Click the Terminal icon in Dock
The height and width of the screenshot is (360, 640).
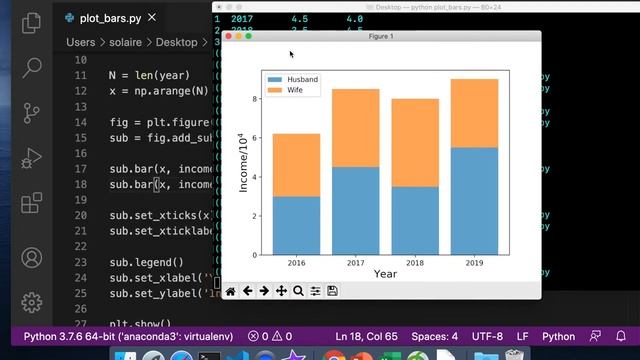[209, 356]
